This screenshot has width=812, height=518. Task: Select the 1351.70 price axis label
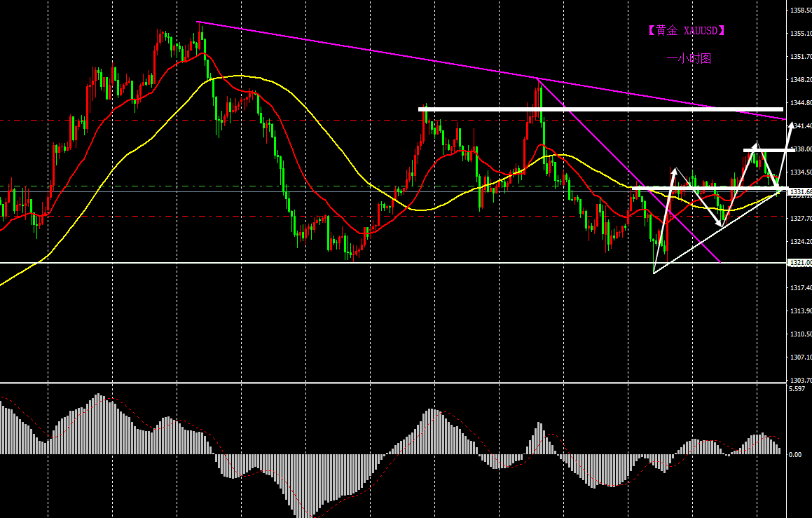click(x=801, y=57)
